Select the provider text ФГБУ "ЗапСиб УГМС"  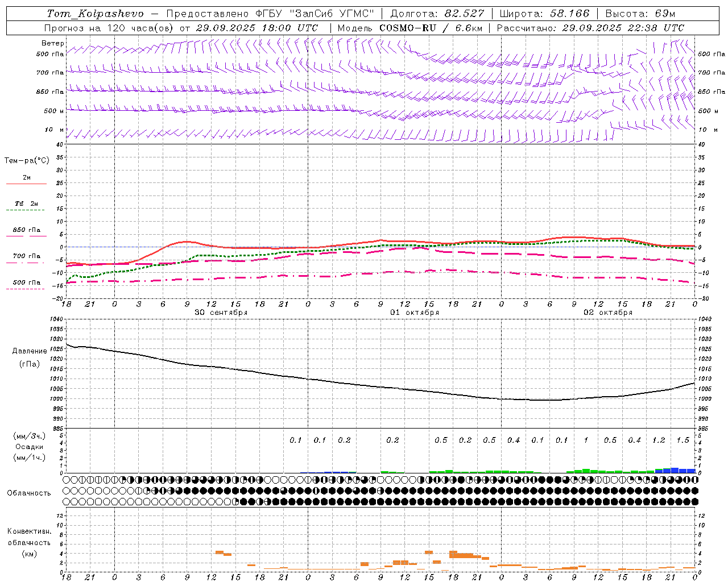(316, 14)
